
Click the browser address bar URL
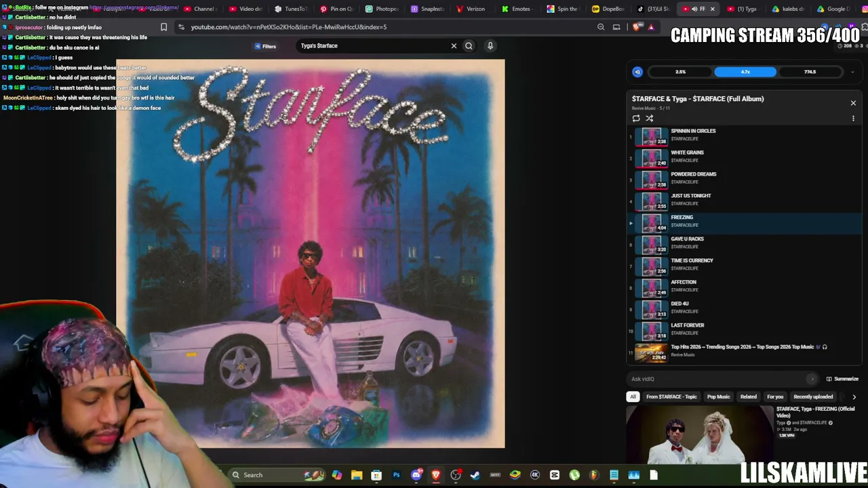click(x=289, y=27)
